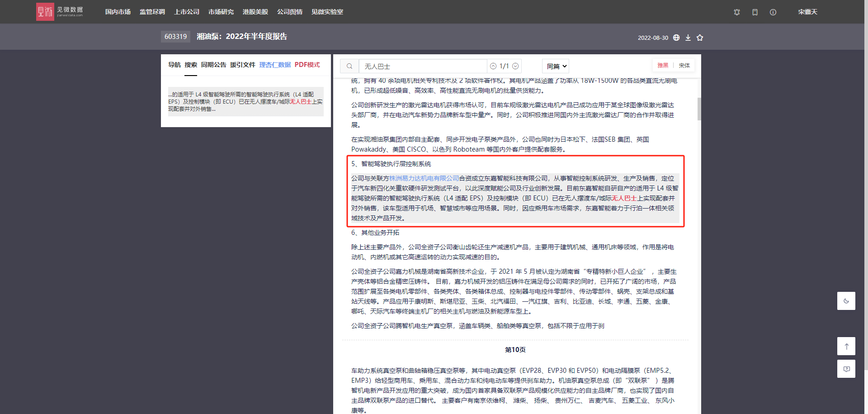Click the document vertical scrollbar thumb

[x=699, y=109]
